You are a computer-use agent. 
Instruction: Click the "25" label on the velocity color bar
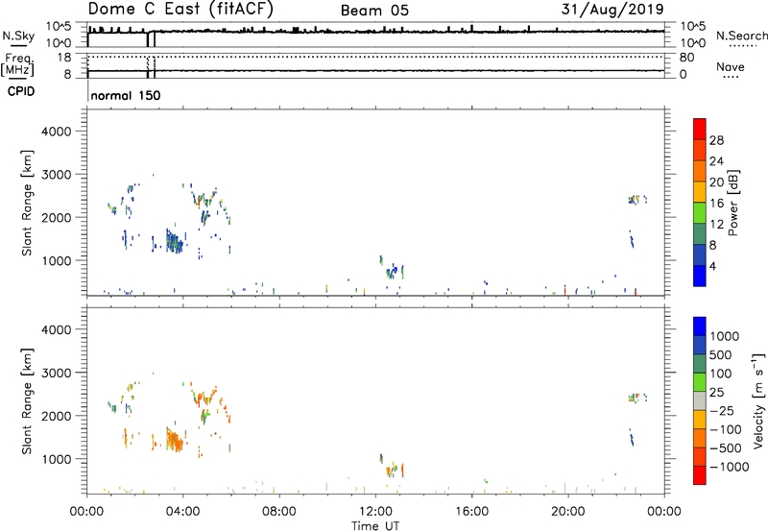(716, 392)
